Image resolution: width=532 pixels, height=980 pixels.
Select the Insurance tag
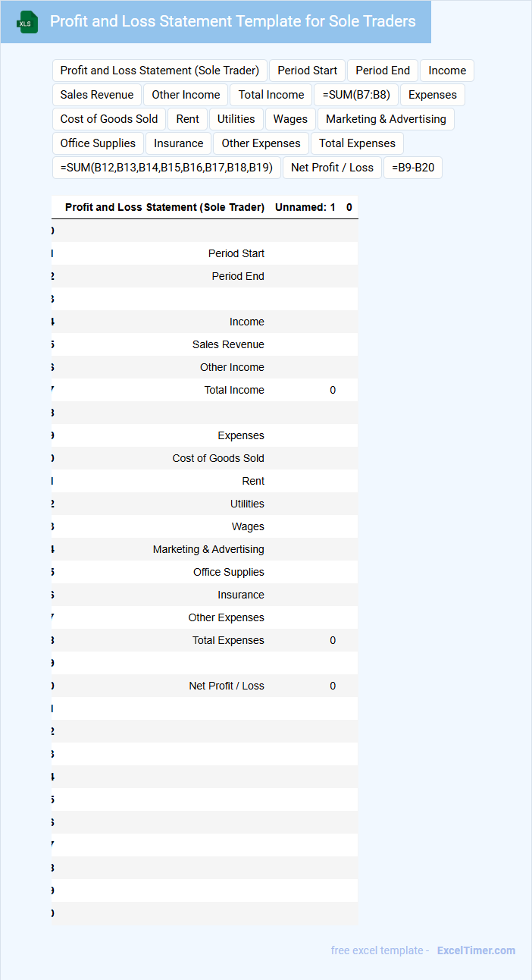pos(178,143)
